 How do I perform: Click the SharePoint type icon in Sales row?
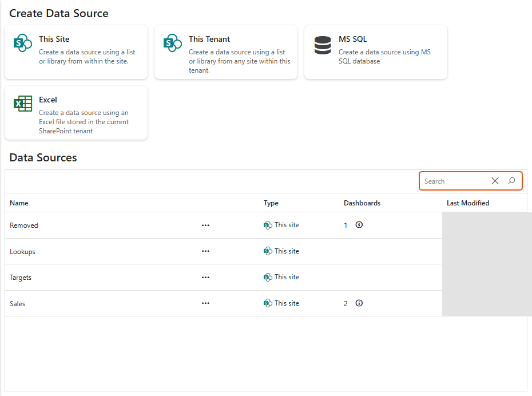point(268,303)
